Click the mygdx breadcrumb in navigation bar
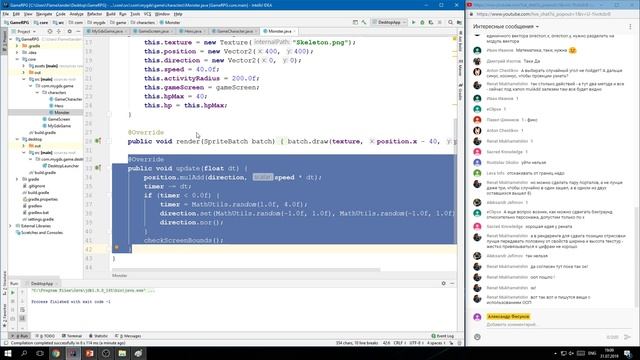The height and width of the screenshot is (360, 640). pos(96,22)
